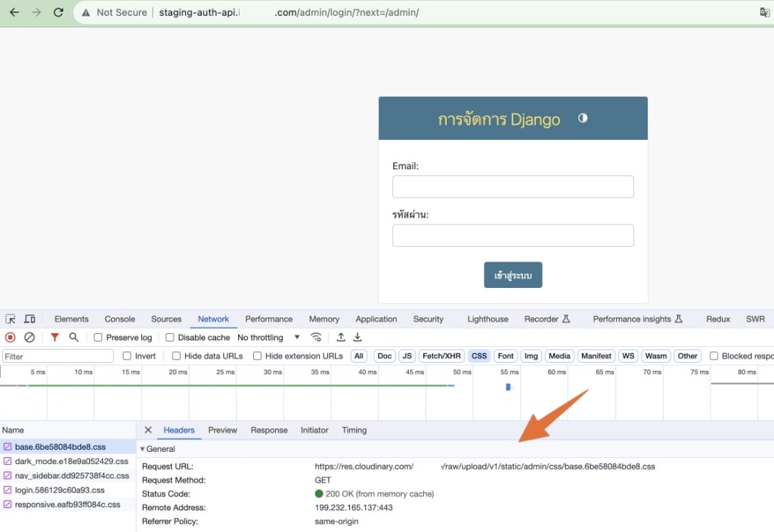Go back with the browser back arrow
The height and width of the screenshot is (532, 774).
tap(14, 12)
